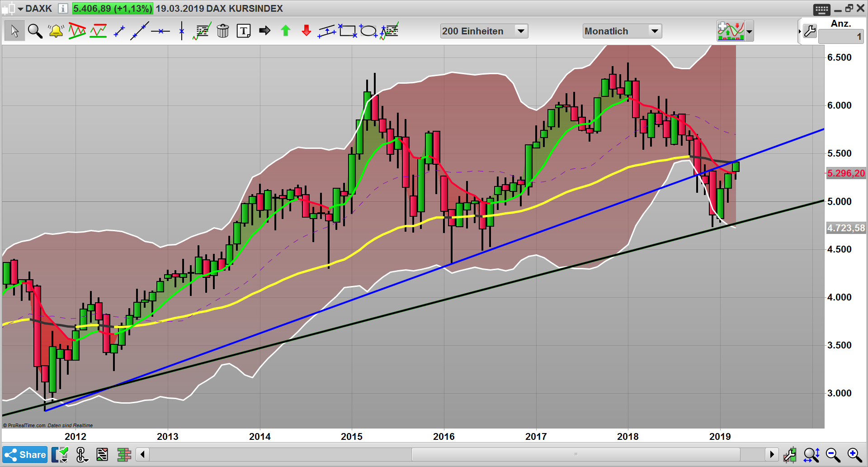This screenshot has height=467, width=868.
Task: Open the DAXK instrument info button
Action: pos(63,8)
